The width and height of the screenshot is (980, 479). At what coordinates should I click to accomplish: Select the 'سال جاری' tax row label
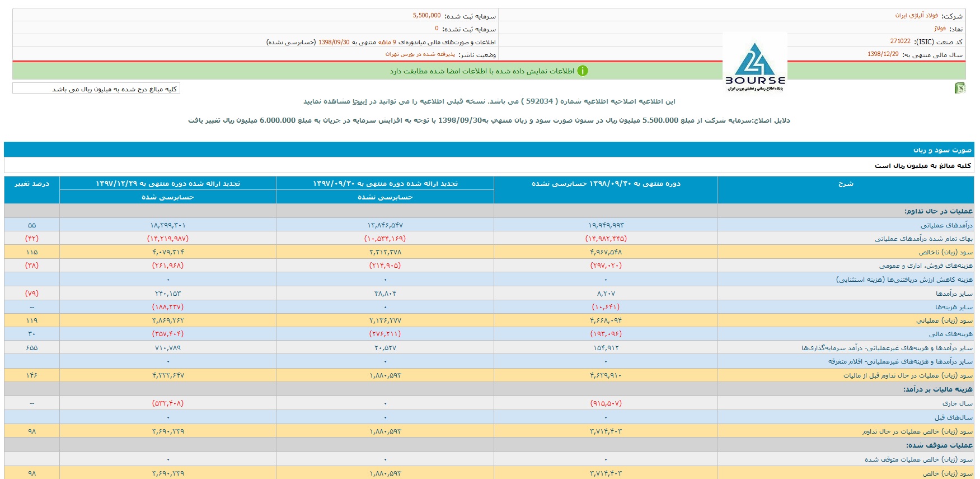pos(957,403)
